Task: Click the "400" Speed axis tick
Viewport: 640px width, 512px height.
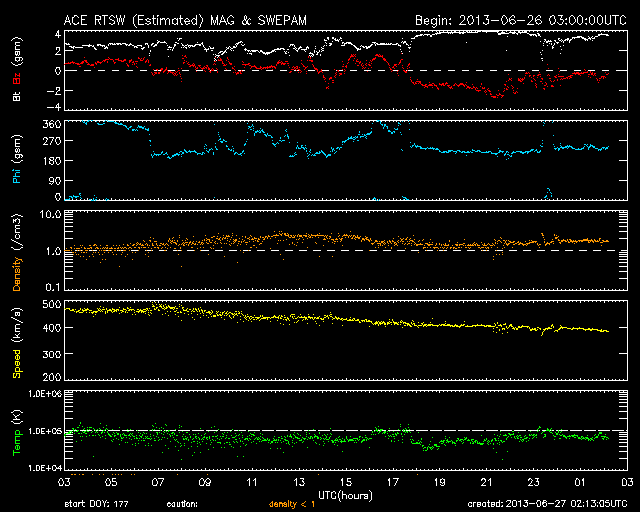Action: (x=52, y=328)
